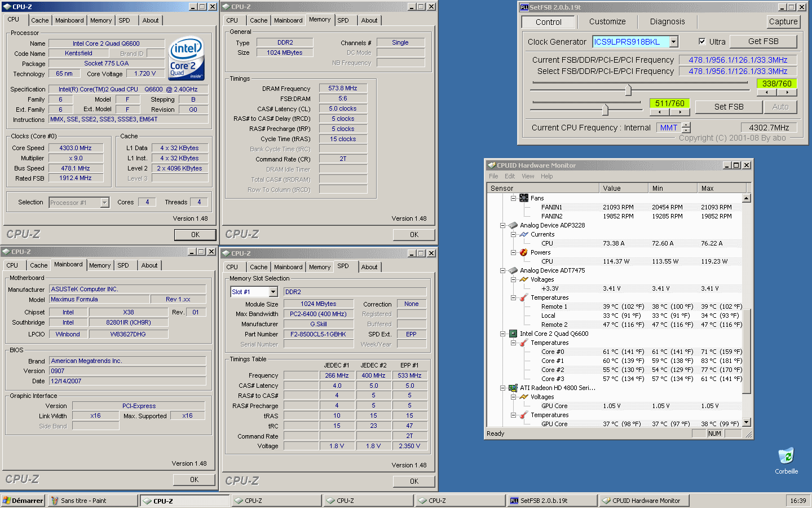Click the Hardware Monitor scrollbar up arrow

point(747,198)
